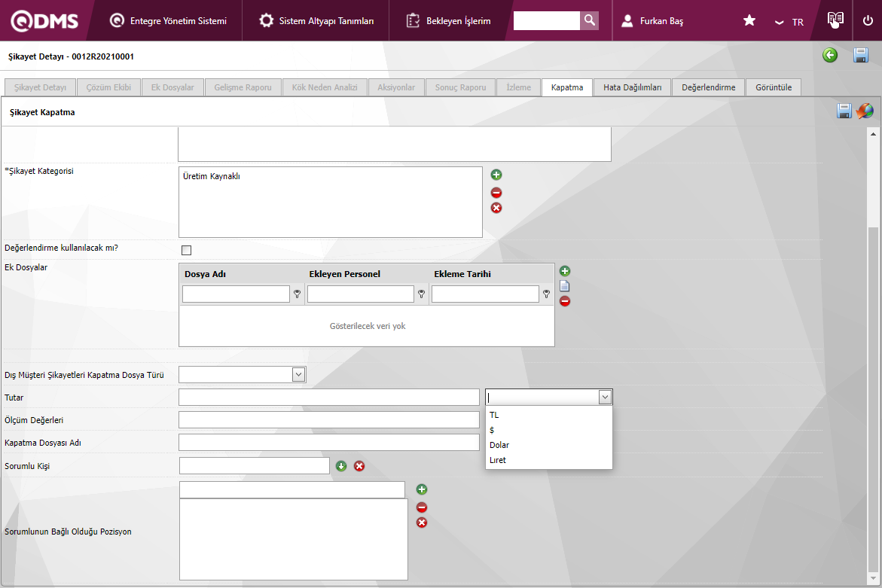Click the top bar search button
The width and height of the screenshot is (882, 588).
590,20
